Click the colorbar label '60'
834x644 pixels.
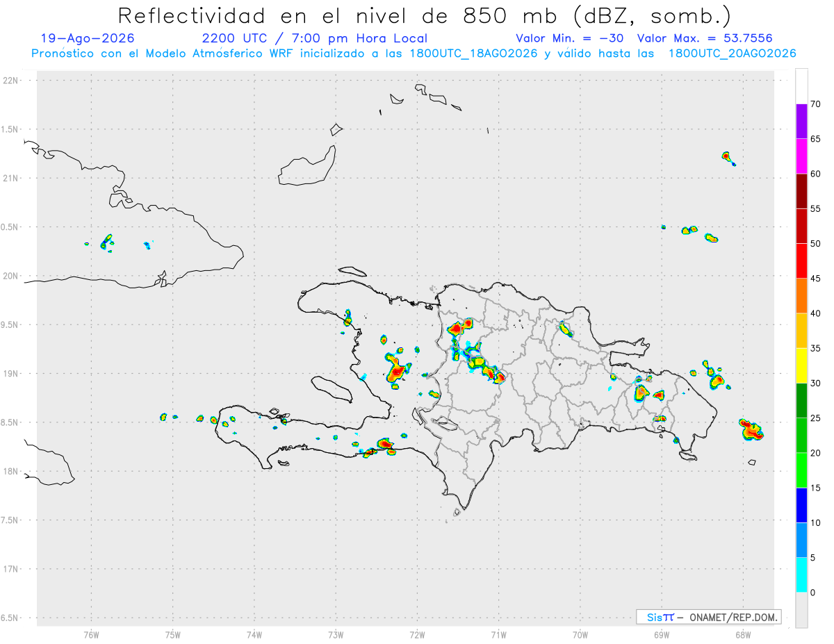pyautogui.click(x=815, y=174)
